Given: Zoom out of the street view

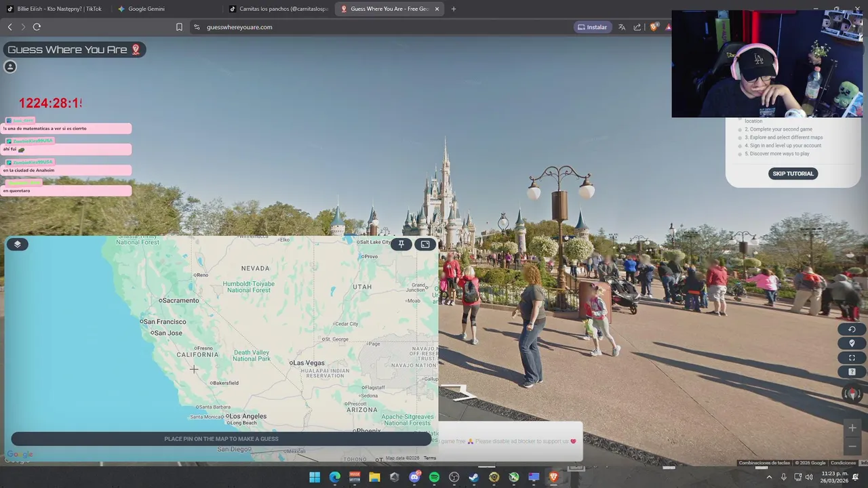Looking at the screenshot, I should click(852, 446).
